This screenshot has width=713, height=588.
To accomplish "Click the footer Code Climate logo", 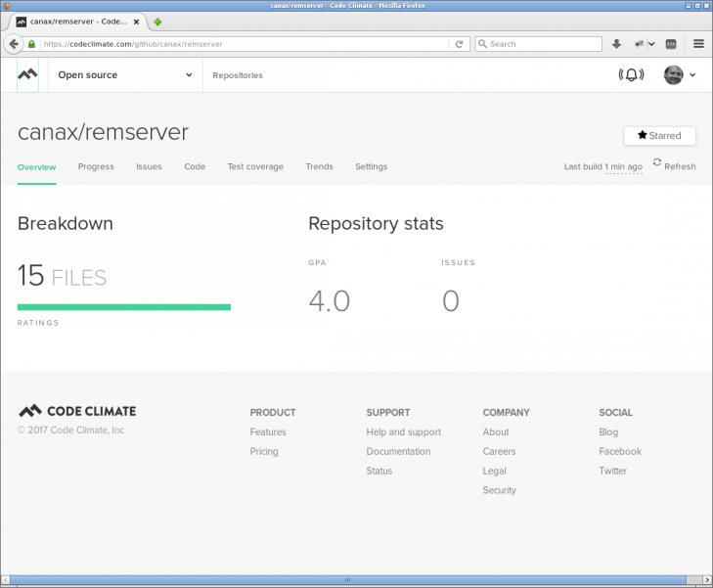I will click(x=77, y=411).
